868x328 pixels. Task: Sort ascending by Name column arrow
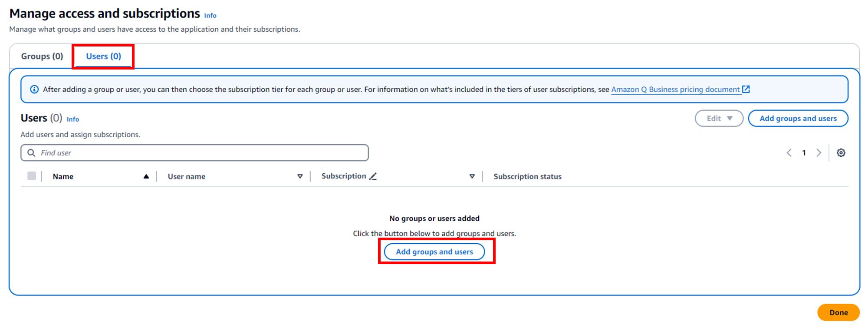pyautogui.click(x=146, y=176)
